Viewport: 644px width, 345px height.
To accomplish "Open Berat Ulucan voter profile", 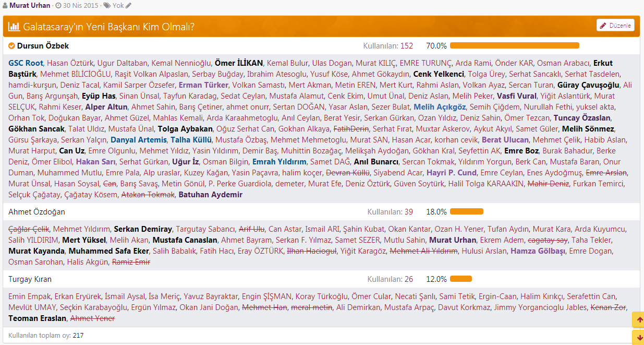I will (x=505, y=140).
